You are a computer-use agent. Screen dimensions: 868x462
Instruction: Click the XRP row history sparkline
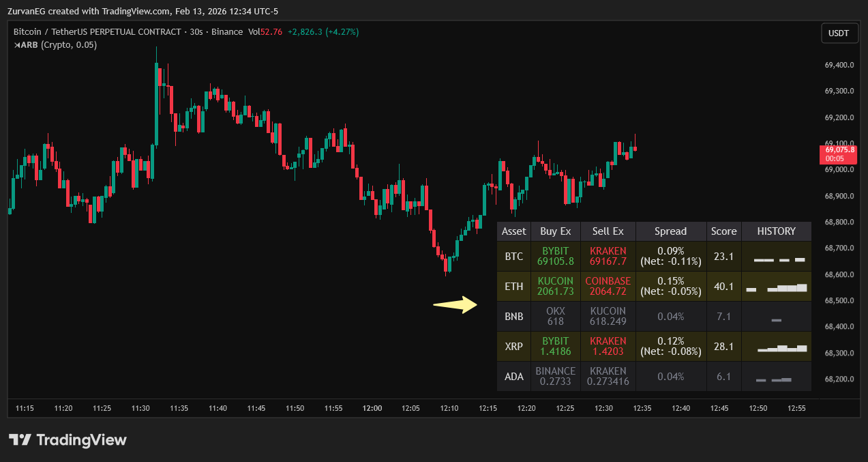pos(783,349)
